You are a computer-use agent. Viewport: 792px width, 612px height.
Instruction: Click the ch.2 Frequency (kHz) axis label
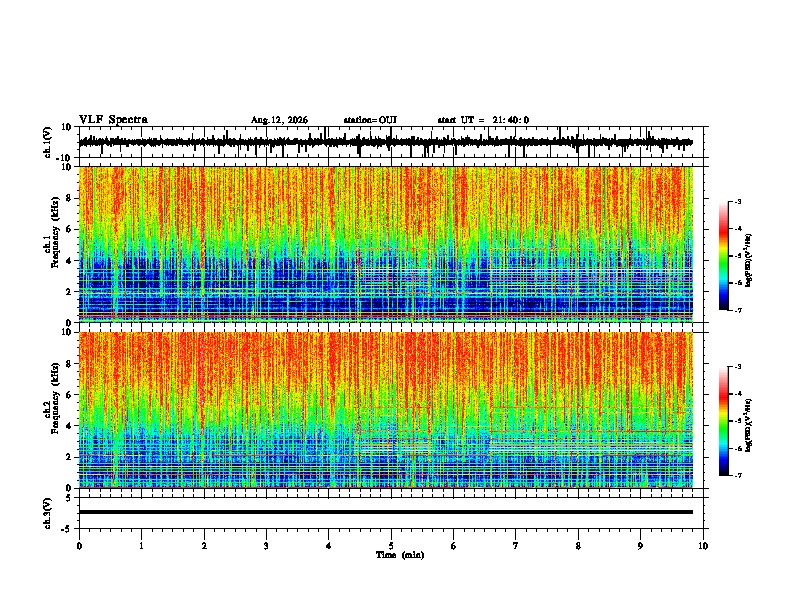52,397
